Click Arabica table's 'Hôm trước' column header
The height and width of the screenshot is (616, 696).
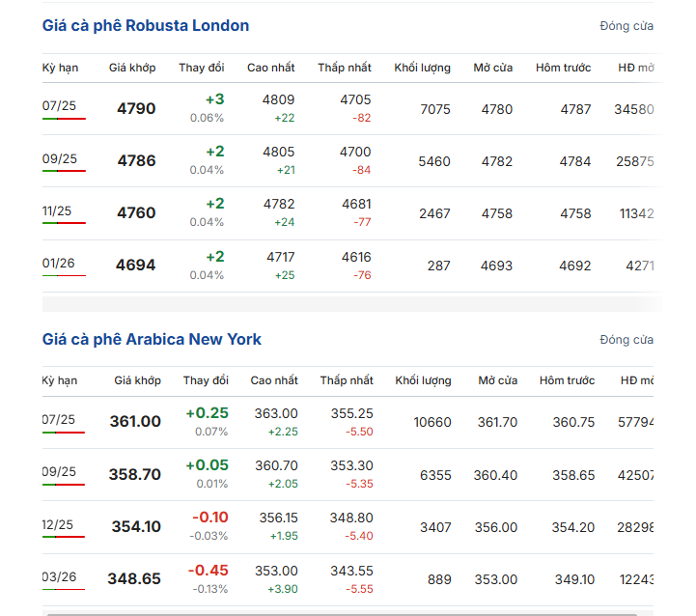coord(567,380)
